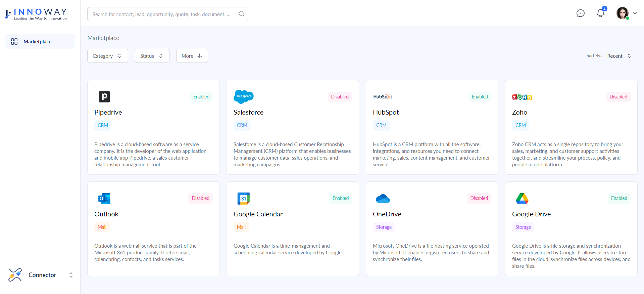This screenshot has width=644, height=294.
Task: Click the search magnifier icon
Action: point(241,14)
